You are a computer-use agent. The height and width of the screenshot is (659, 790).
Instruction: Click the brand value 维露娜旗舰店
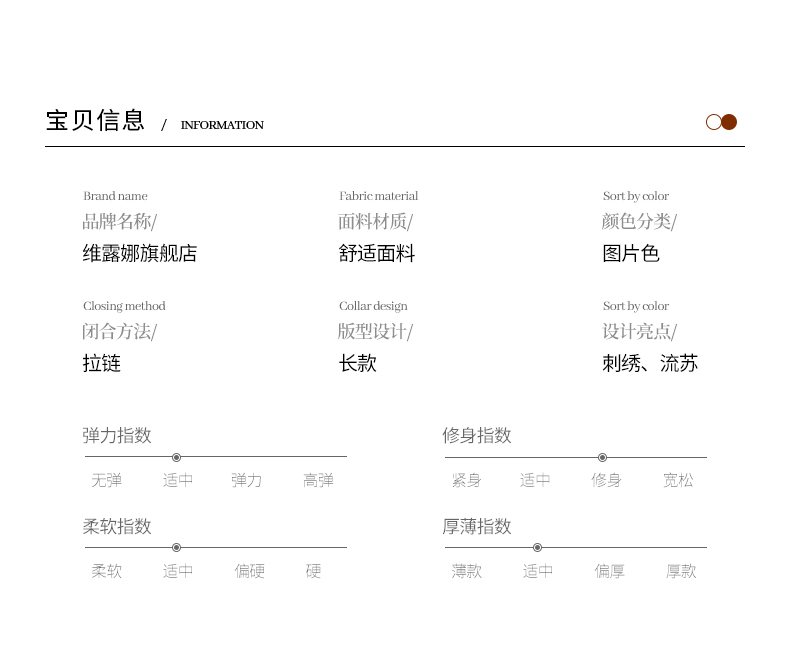click(x=140, y=253)
